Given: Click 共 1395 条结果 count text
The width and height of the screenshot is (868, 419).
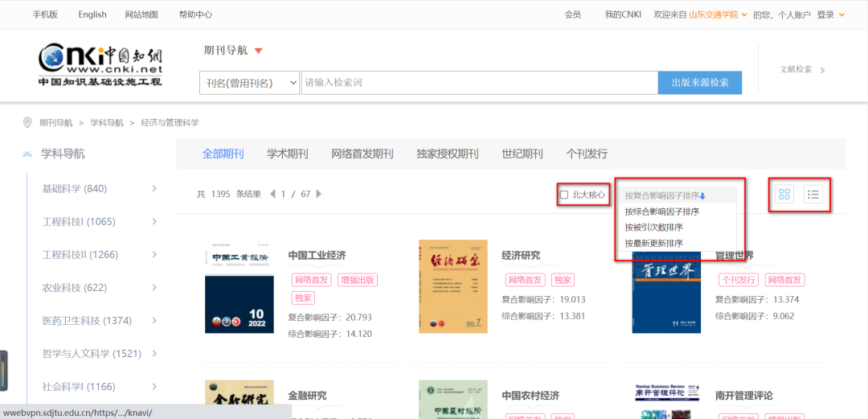Looking at the screenshot, I should (229, 194).
